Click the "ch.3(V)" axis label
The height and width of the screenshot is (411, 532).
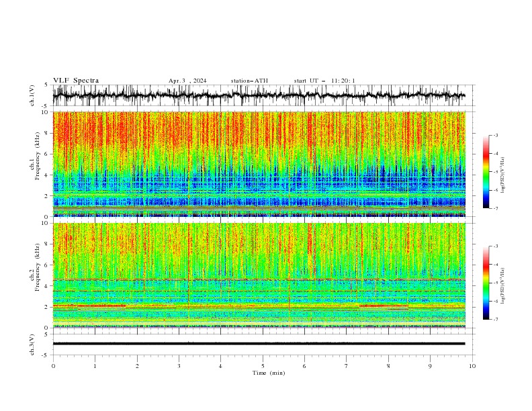click(32, 345)
